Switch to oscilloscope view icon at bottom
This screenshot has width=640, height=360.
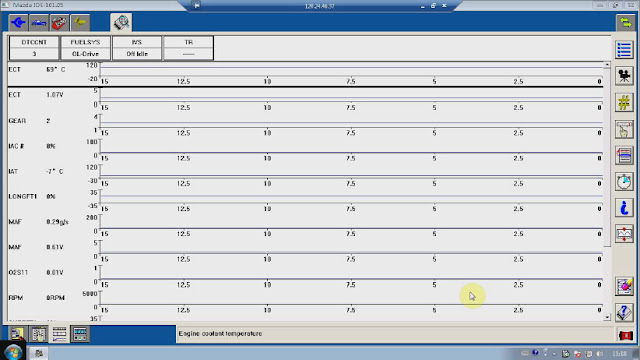pos(80,334)
